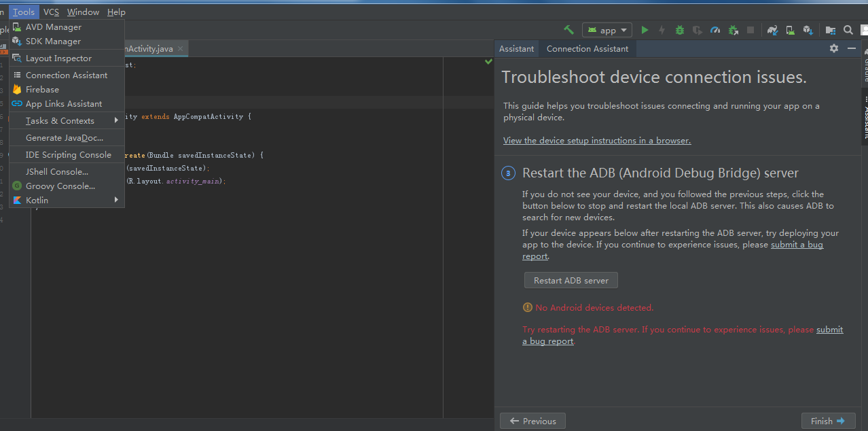The width and height of the screenshot is (868, 431).
Task: Click the green inspection checkmark in the editor
Action: point(488,62)
